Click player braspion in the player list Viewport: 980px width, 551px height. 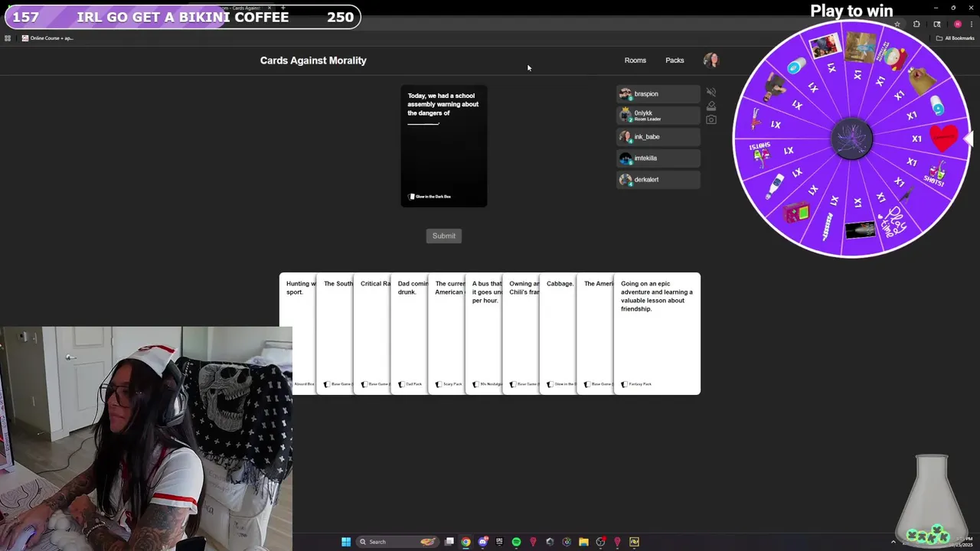pos(658,94)
